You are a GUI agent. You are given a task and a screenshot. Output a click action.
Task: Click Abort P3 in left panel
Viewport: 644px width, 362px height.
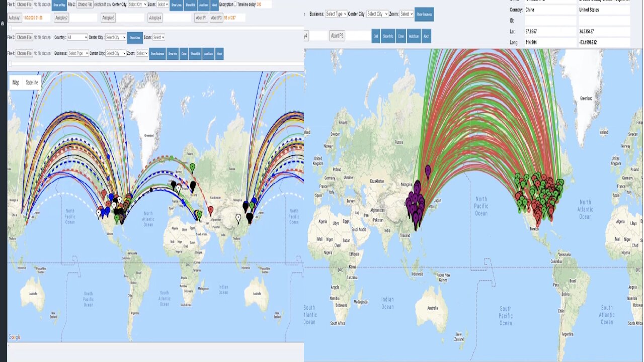coord(216,18)
